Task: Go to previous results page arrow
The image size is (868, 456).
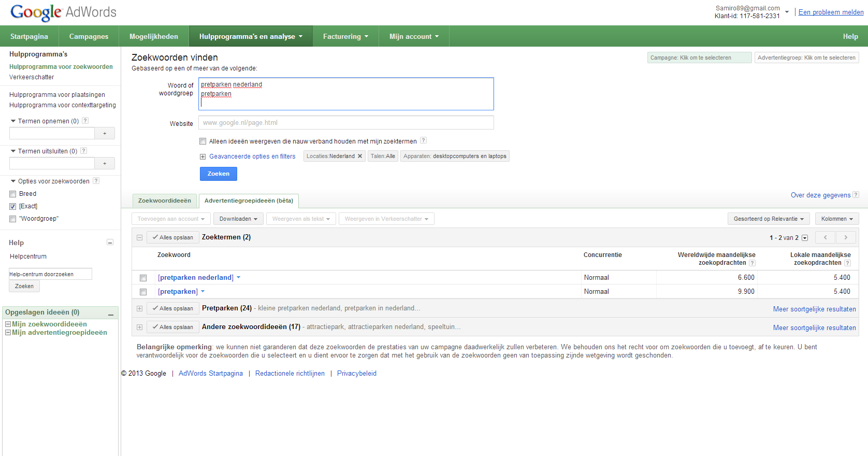Action: point(825,237)
